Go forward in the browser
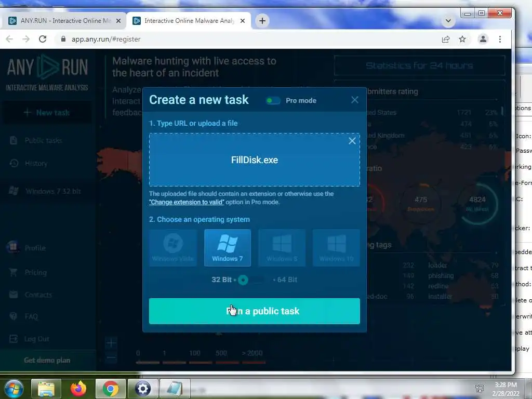This screenshot has height=399, width=532. coord(26,39)
